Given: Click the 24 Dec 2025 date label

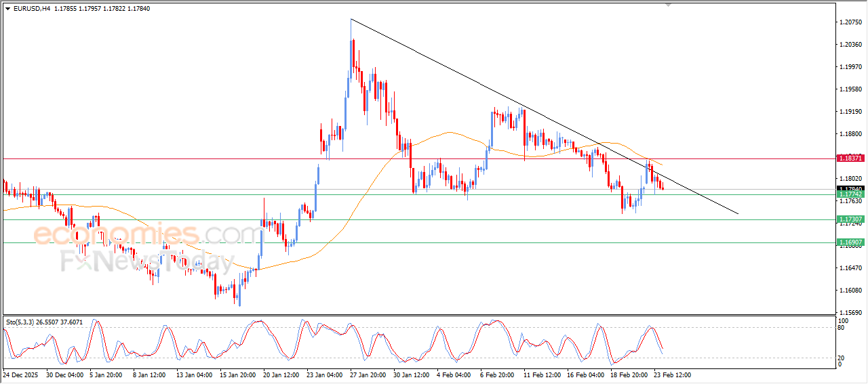Looking at the screenshot, I should (x=19, y=375).
